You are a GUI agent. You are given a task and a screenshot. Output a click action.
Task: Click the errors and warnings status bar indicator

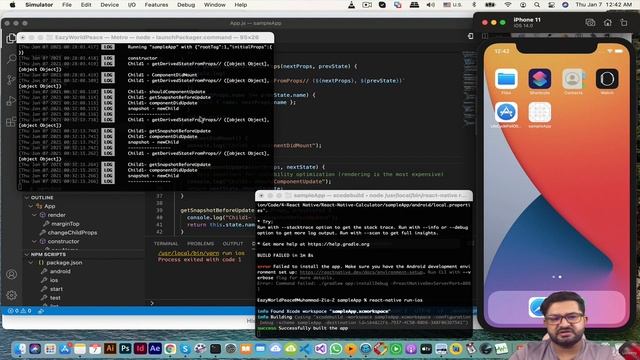(x=19, y=311)
